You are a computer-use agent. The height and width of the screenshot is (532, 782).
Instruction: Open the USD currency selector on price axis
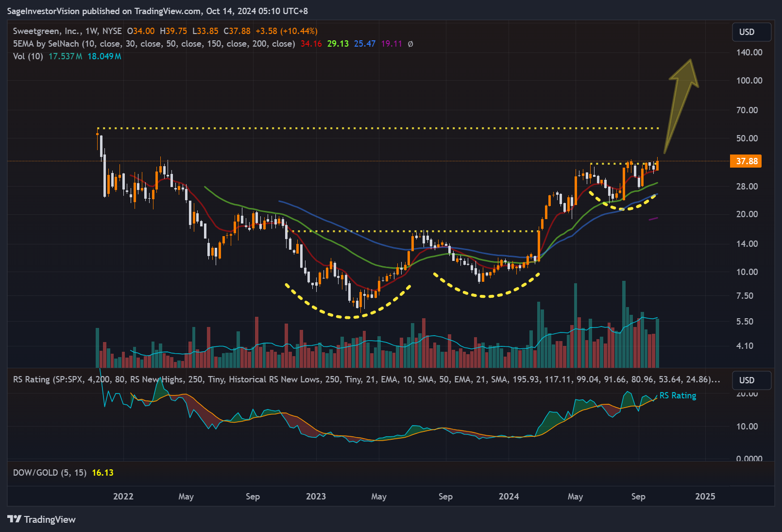pos(751,32)
